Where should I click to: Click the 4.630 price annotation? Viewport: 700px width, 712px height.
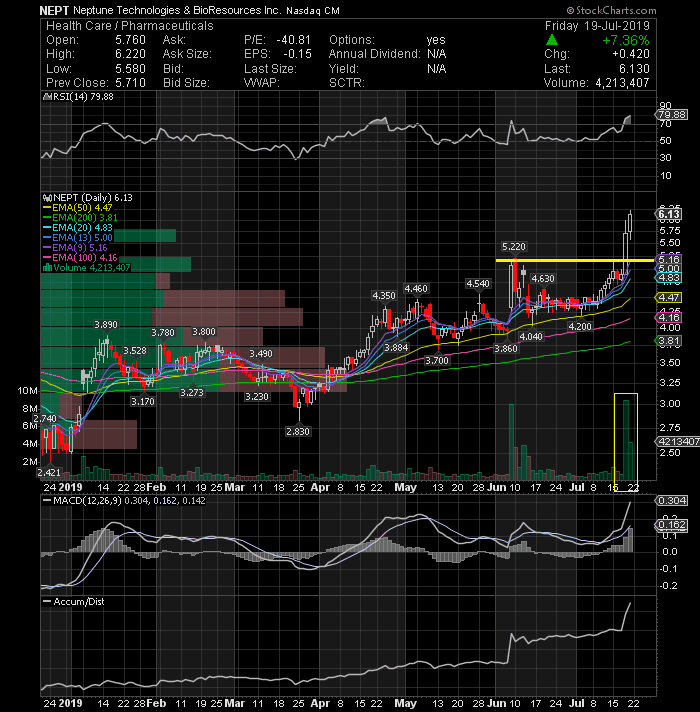pyautogui.click(x=542, y=278)
